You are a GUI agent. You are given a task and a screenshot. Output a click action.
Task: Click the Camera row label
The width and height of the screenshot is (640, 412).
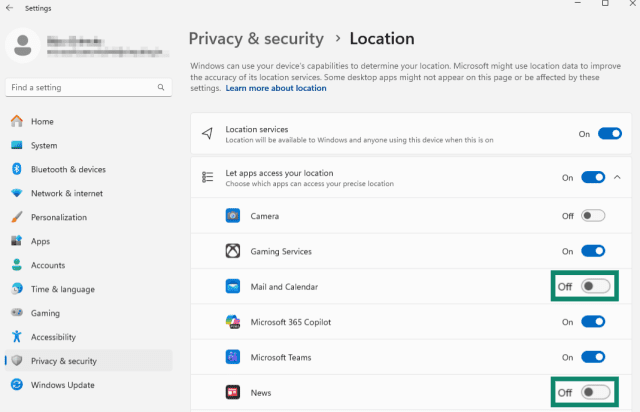tap(264, 216)
